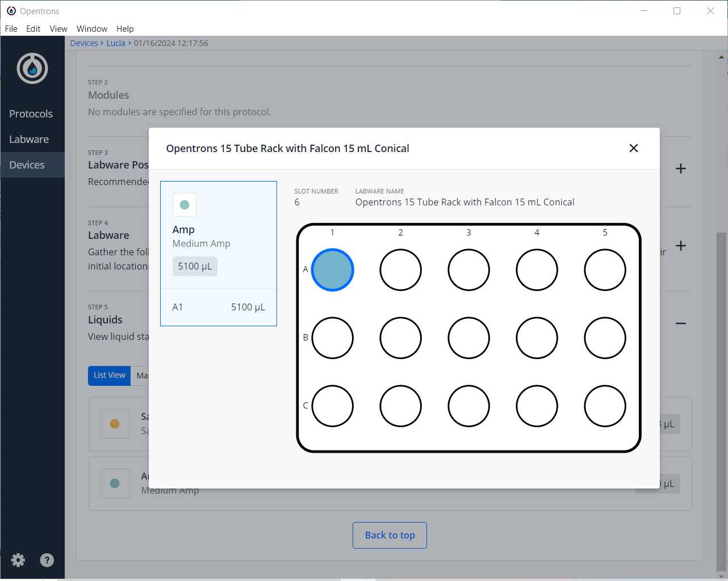Click the Opentrons title bar app icon
The height and width of the screenshot is (581, 728).
coord(11,11)
